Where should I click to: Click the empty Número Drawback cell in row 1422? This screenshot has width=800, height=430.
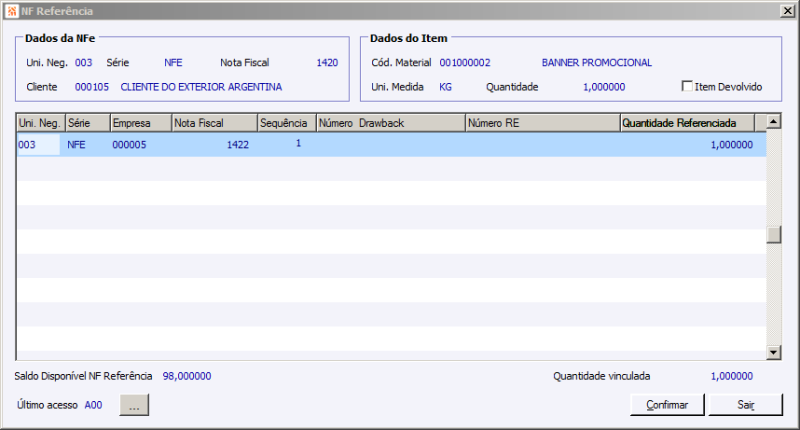391,145
